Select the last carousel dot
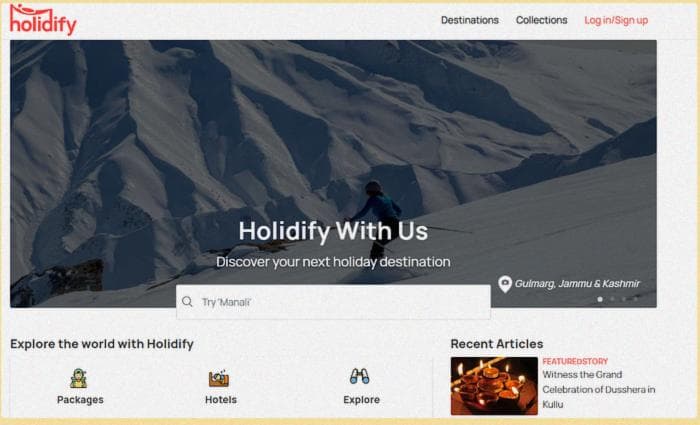The width and height of the screenshot is (700, 425). [x=636, y=299]
